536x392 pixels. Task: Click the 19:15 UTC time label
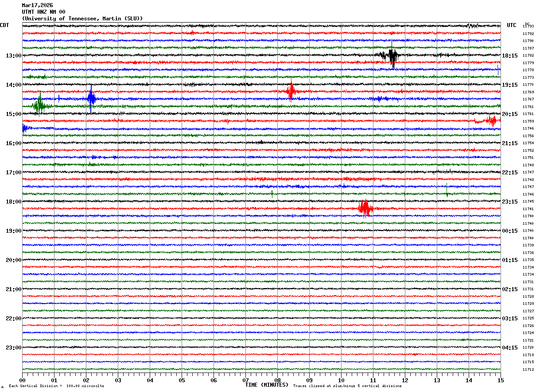[510, 85]
